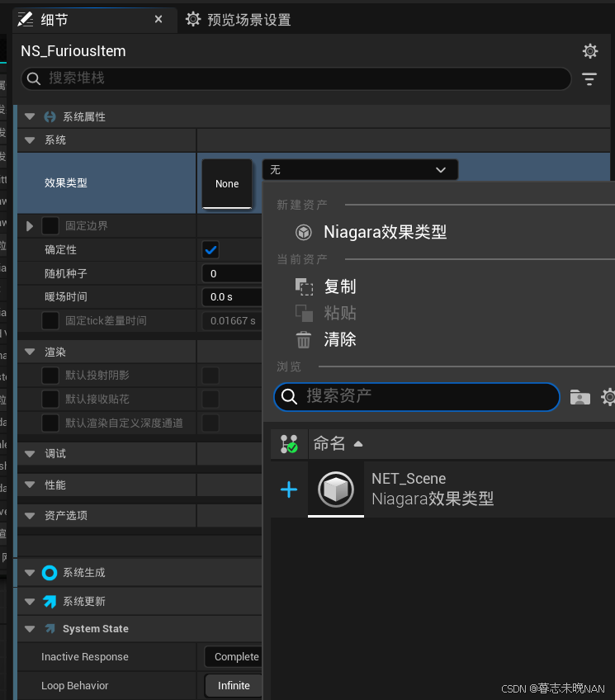The image size is (615, 700).
Task: Click the 暖场时间 value field
Action: pos(232,297)
